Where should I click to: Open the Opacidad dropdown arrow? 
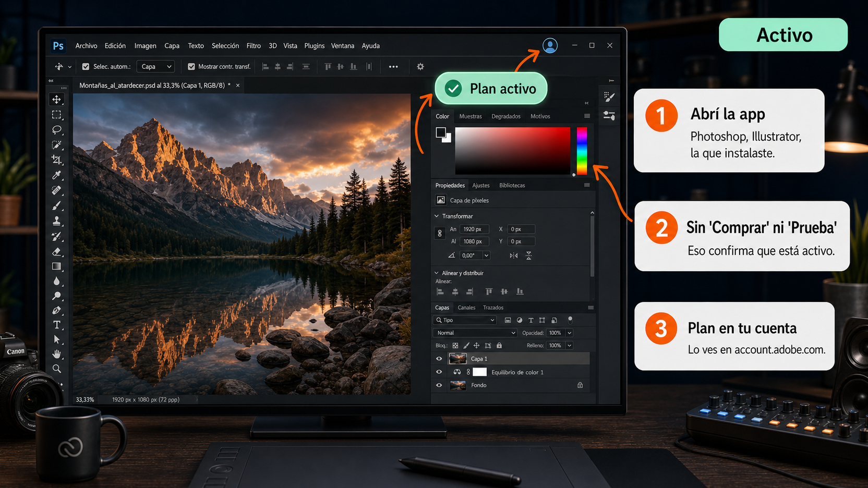tap(570, 333)
